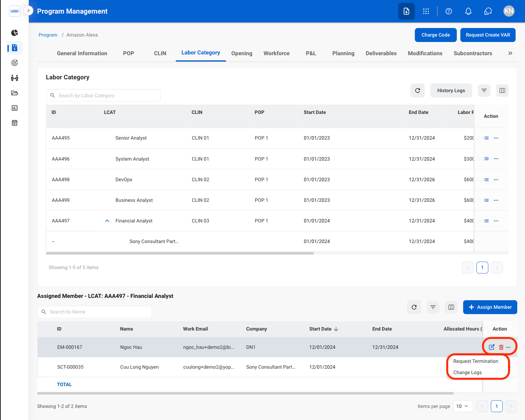525x420 pixels.
Task: Switch to the POP tab
Action: (x=128, y=53)
